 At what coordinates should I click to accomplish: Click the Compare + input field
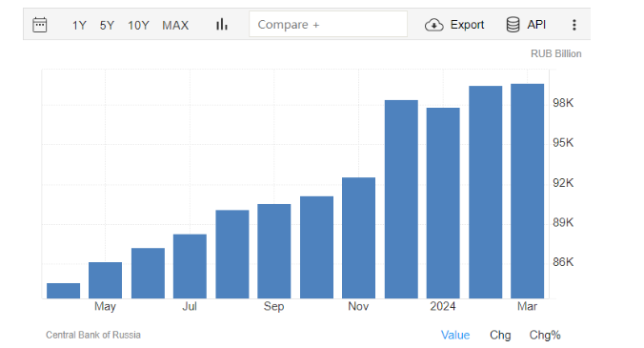tap(328, 24)
